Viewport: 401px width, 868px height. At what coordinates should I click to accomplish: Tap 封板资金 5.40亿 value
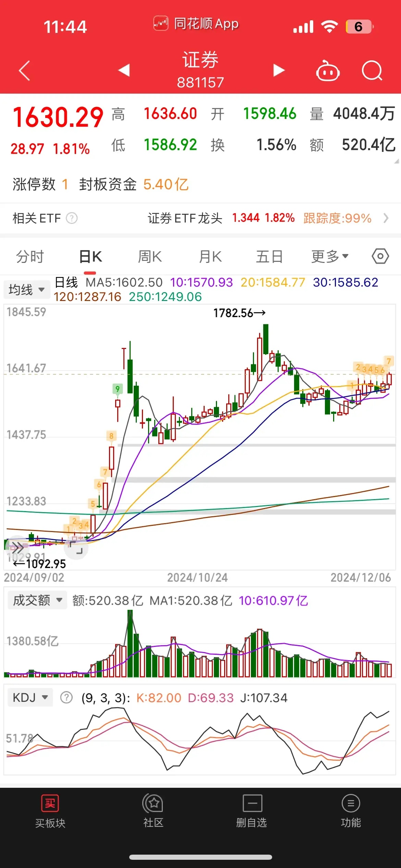coord(134,184)
